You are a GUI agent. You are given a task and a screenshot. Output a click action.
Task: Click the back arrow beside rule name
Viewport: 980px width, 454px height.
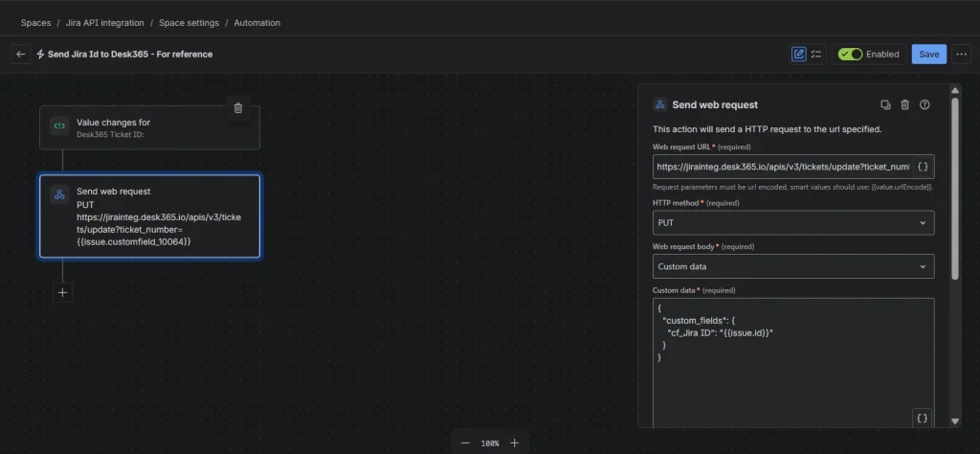pos(21,55)
